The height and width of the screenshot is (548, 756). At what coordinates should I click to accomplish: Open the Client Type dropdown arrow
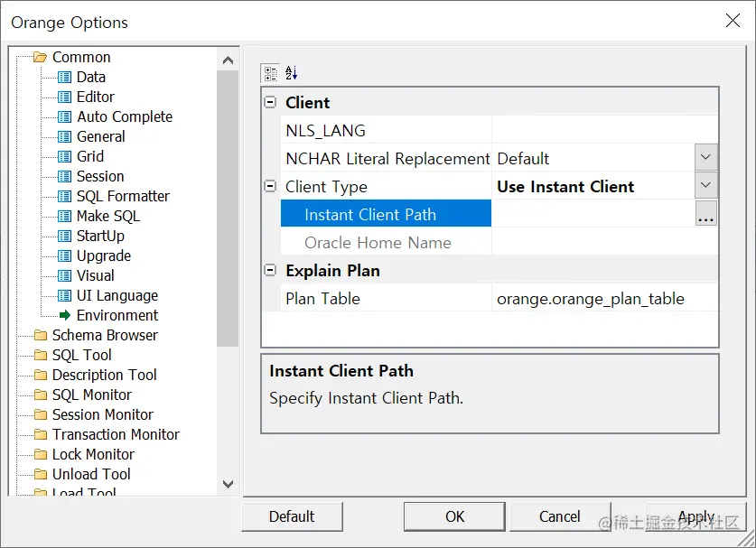[705, 185]
